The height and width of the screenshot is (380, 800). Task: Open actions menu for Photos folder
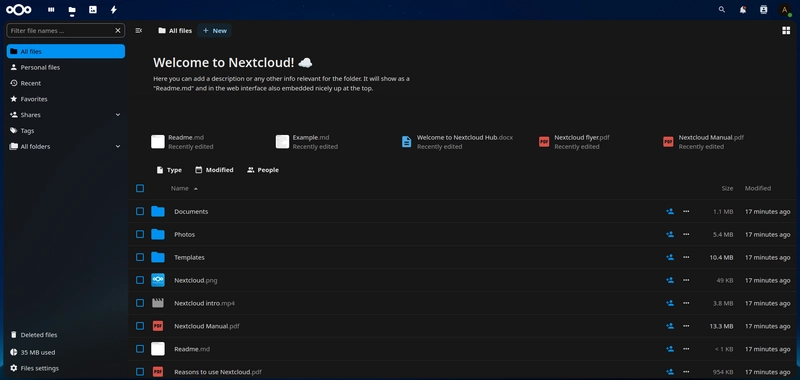point(686,234)
